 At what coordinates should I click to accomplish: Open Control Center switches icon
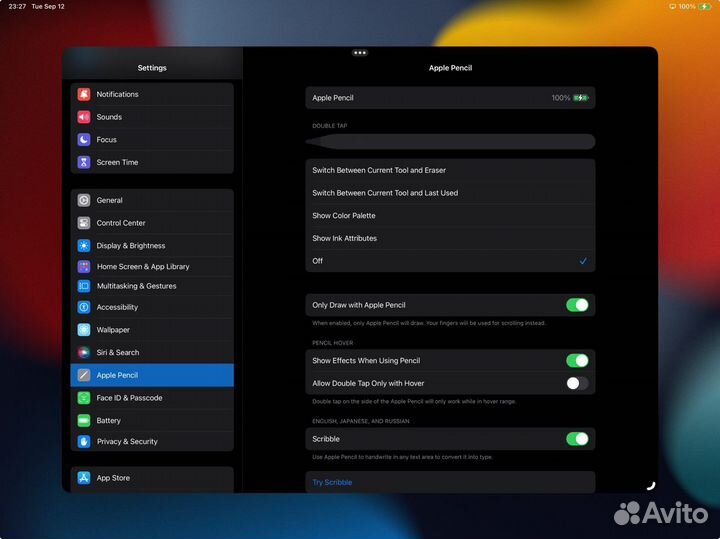[84, 223]
